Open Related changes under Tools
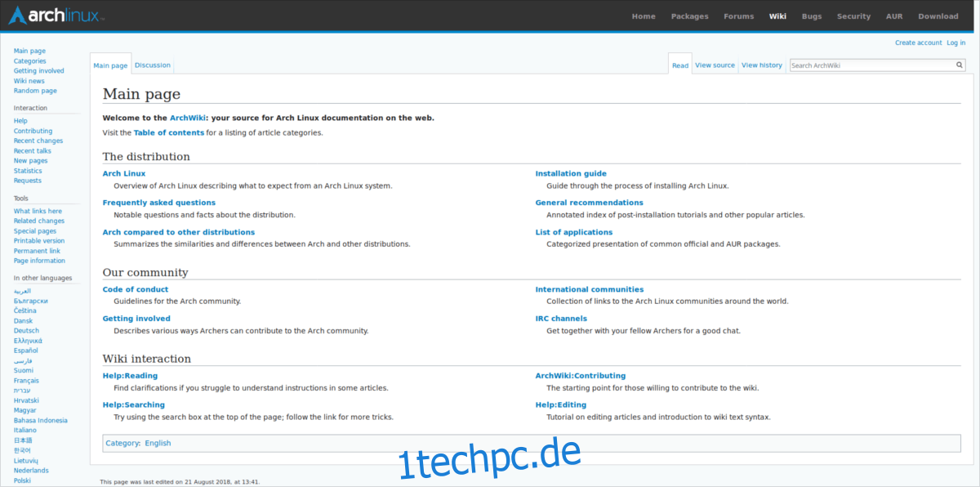 39,221
